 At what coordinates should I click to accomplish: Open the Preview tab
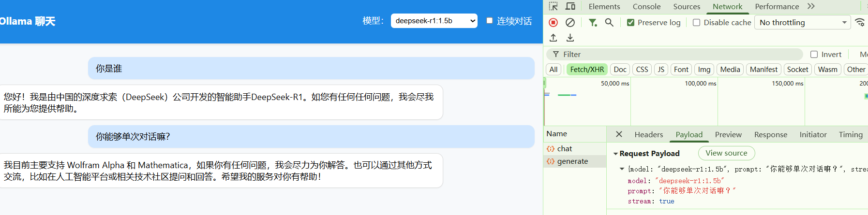click(x=728, y=134)
